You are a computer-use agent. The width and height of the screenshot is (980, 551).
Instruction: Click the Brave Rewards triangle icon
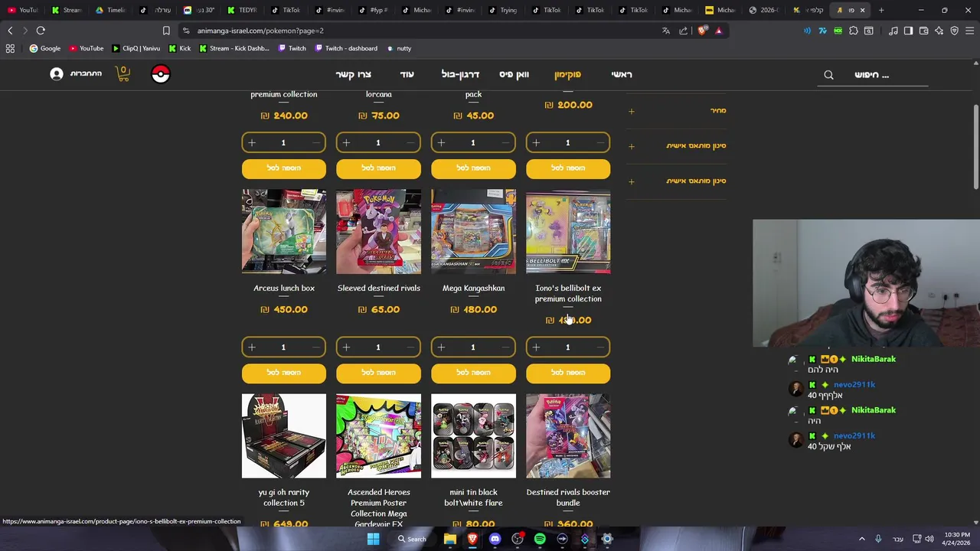(718, 31)
